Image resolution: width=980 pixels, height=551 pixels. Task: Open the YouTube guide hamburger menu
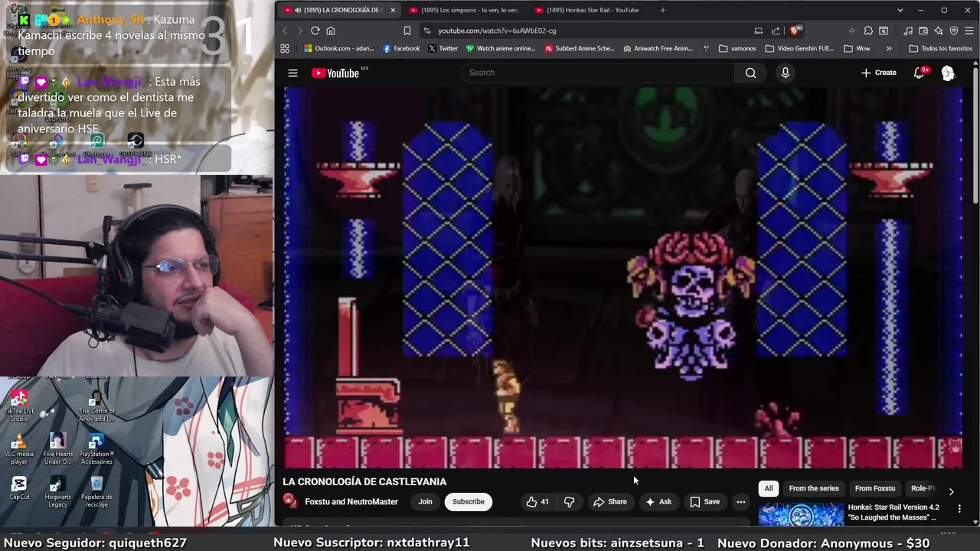(x=292, y=73)
